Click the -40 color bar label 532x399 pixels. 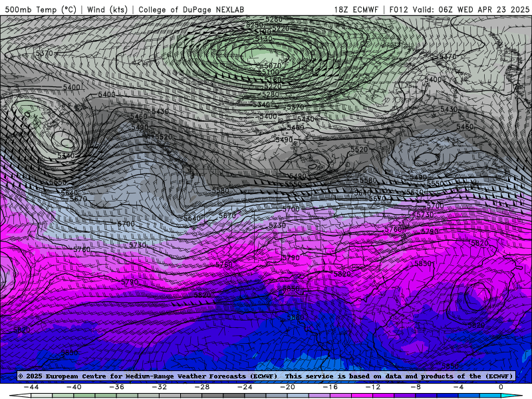coord(74,387)
